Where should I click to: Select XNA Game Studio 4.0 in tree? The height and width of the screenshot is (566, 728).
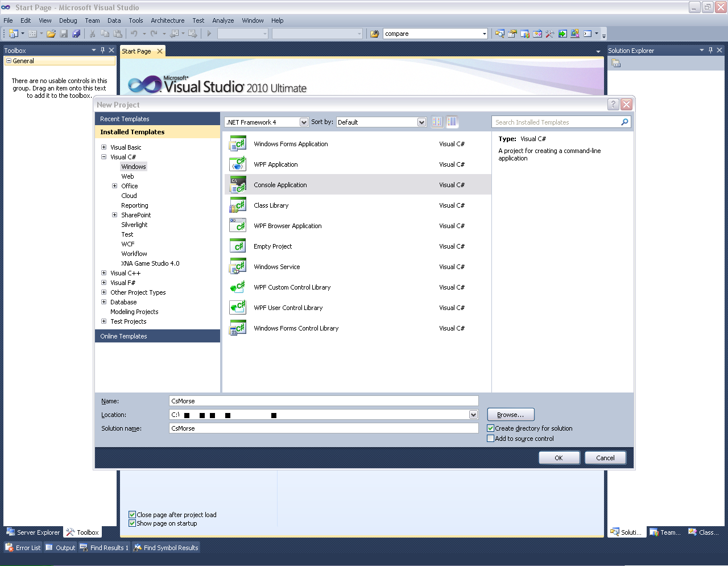pos(150,263)
